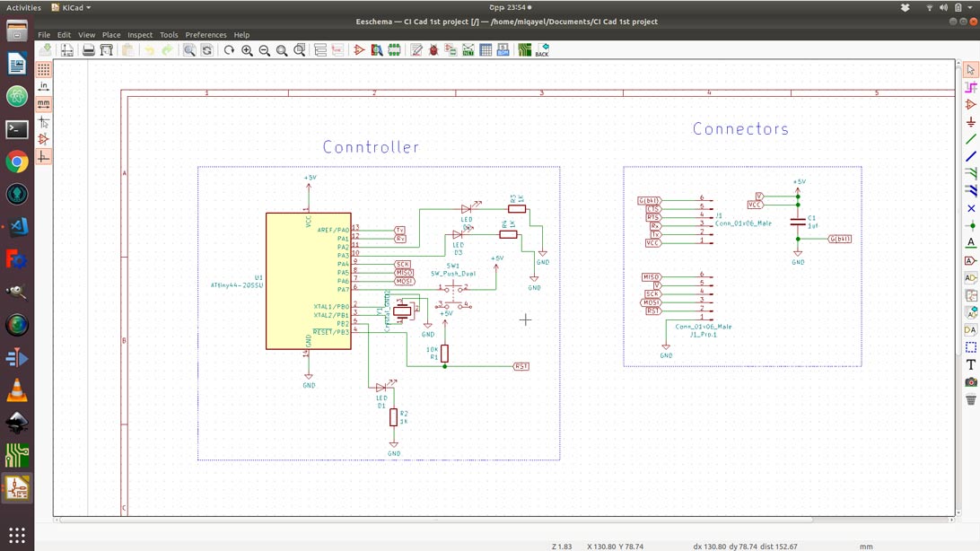Open the system status menu arrow
Viewport: 980px width, 551px height.
(969, 7)
